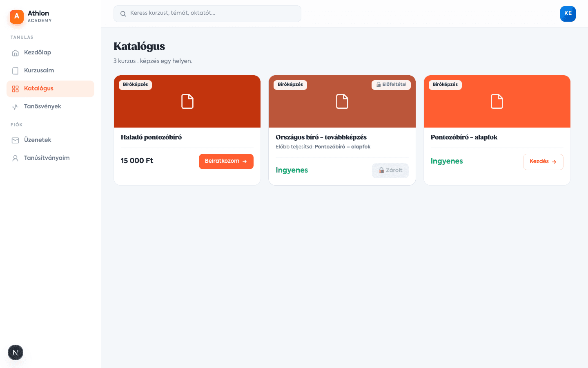Click the grid icon next to Katalógus
Image resolution: width=588 pixels, height=368 pixels.
[x=16, y=89]
